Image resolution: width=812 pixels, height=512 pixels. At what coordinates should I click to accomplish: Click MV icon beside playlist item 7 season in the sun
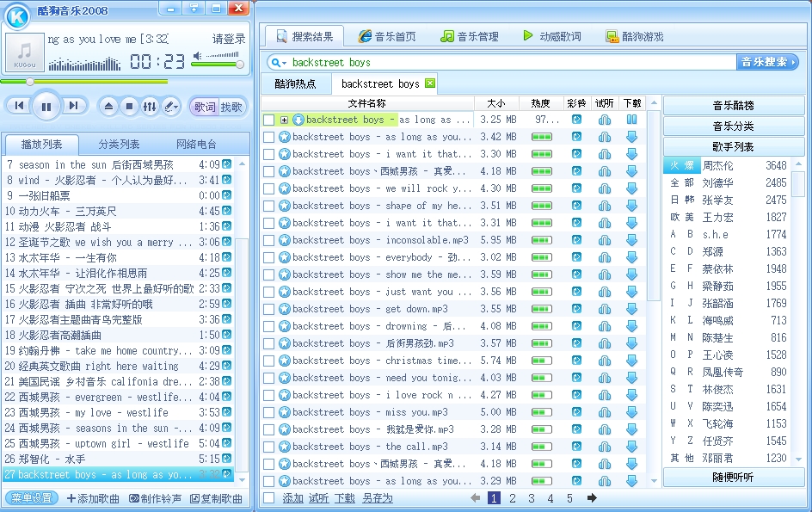pos(227,164)
